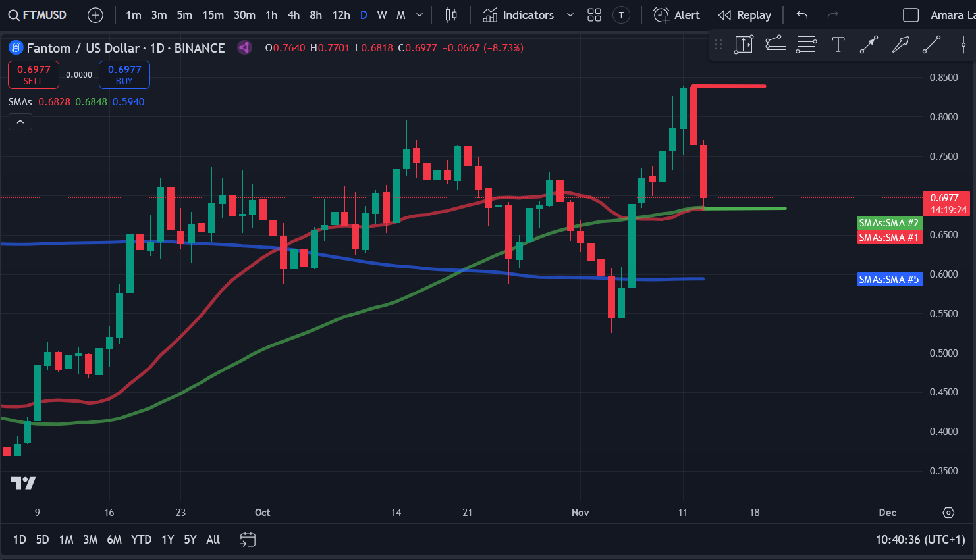976x560 pixels.
Task: Set range to 1Y
Action: [168, 540]
